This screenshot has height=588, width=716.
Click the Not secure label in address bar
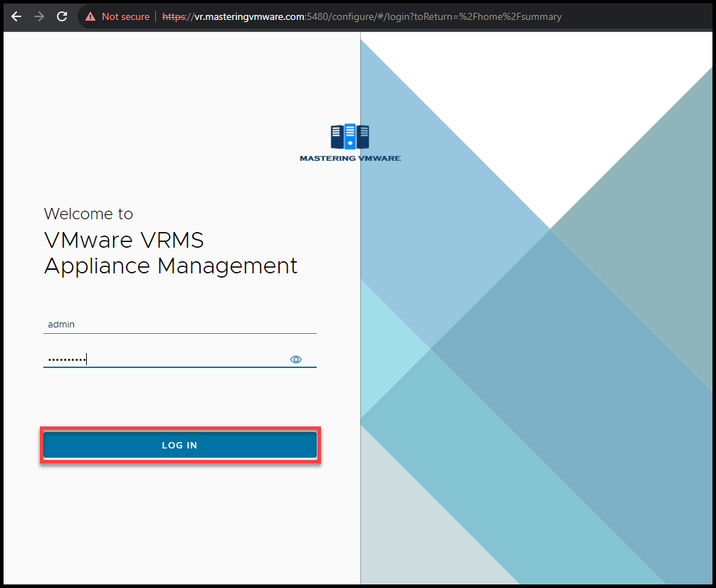[125, 16]
